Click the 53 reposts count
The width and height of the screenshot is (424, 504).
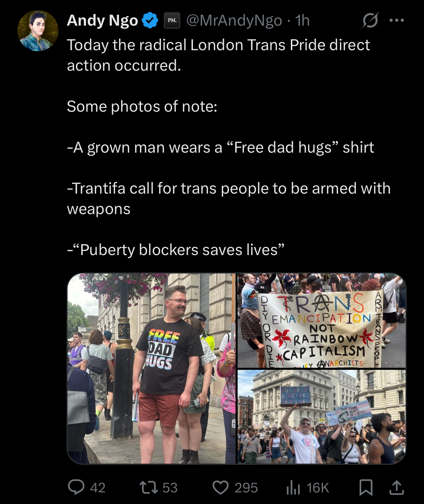point(170,488)
